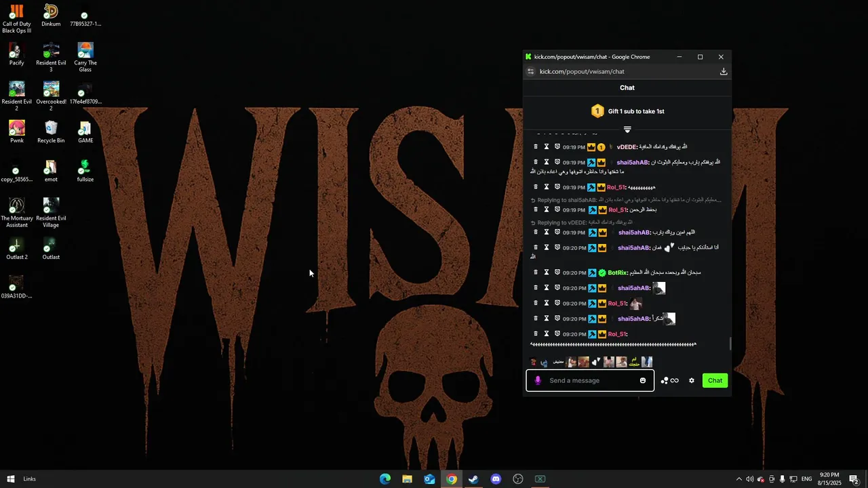The width and height of the screenshot is (868, 488).
Task: Open the Windows Start menu
Action: pyautogui.click(x=11, y=479)
